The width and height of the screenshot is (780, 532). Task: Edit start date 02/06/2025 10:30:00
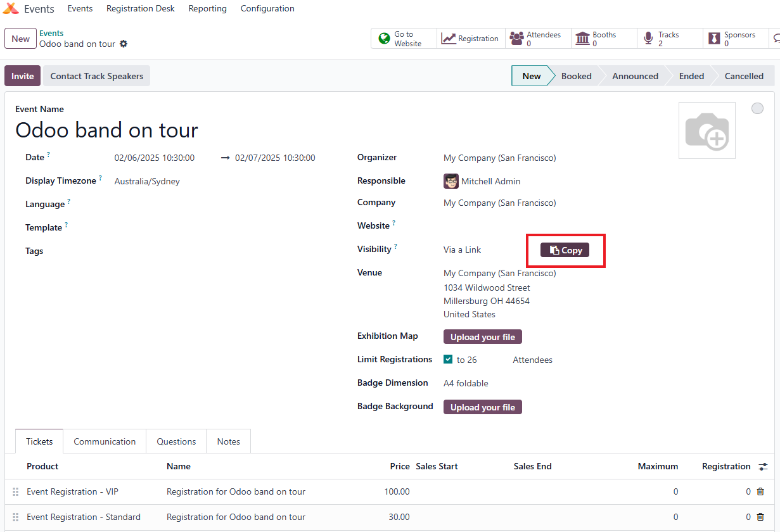pos(155,158)
